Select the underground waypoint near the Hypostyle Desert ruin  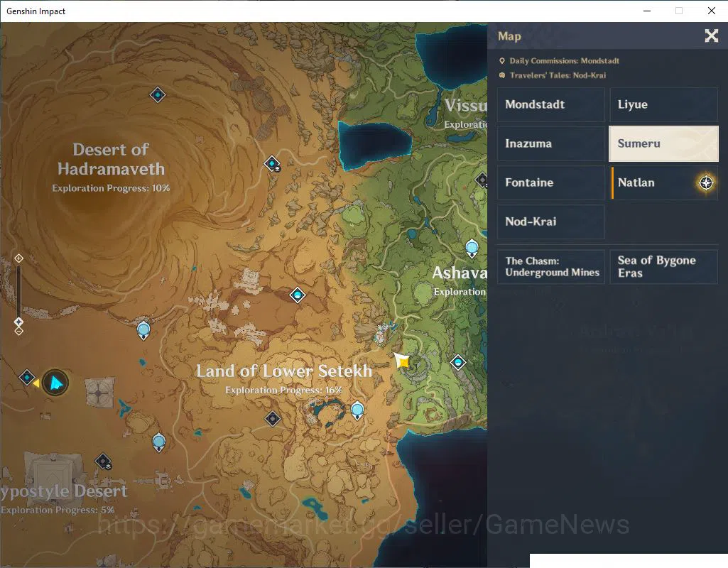coord(103,461)
